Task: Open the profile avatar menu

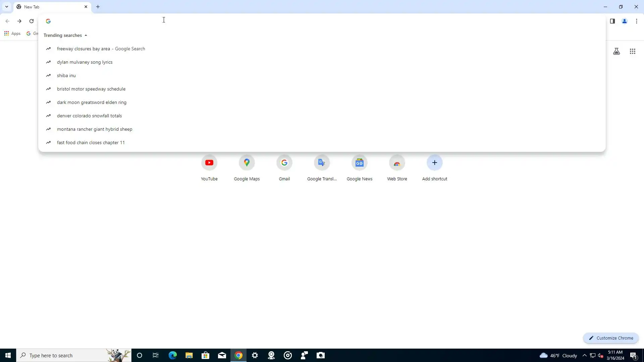Action: [625, 21]
